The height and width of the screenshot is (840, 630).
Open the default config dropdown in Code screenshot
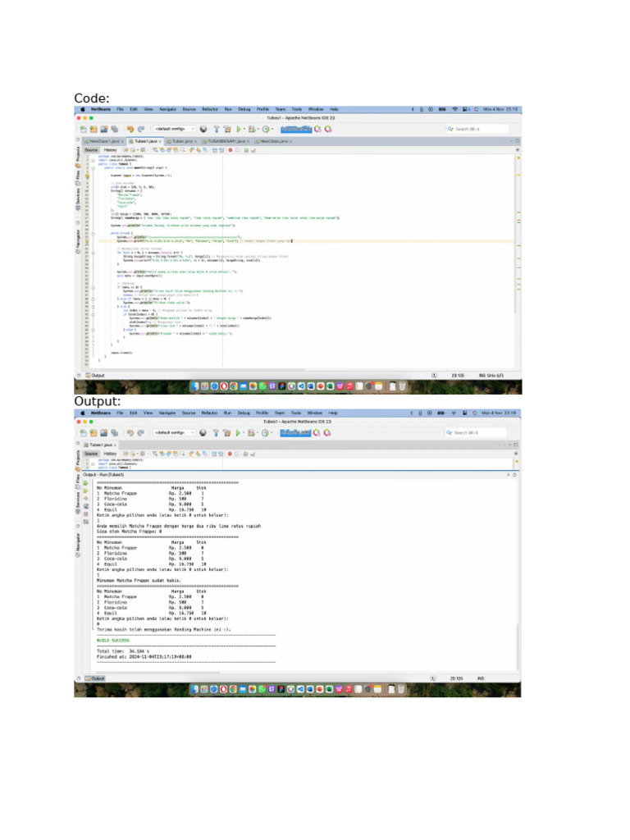(175, 129)
